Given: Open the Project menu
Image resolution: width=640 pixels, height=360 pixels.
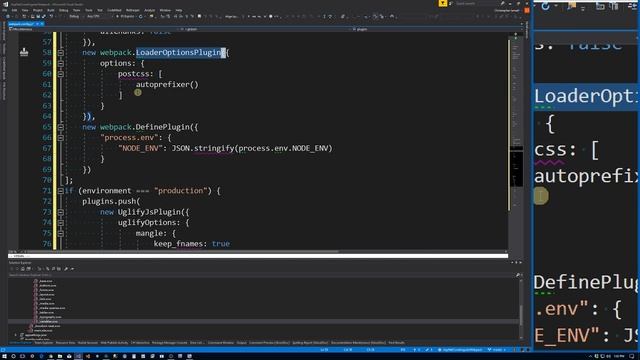Looking at the screenshot, I should [x=38, y=10].
